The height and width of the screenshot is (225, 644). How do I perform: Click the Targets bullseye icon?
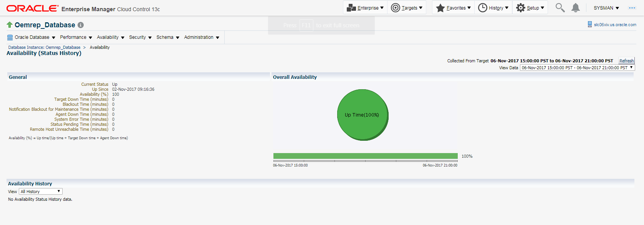395,8
